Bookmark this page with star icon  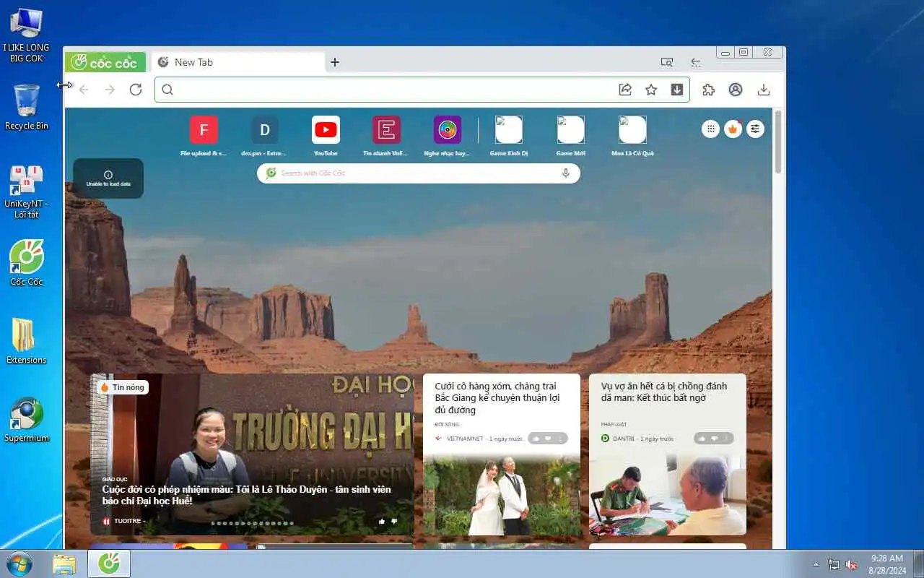click(x=651, y=90)
